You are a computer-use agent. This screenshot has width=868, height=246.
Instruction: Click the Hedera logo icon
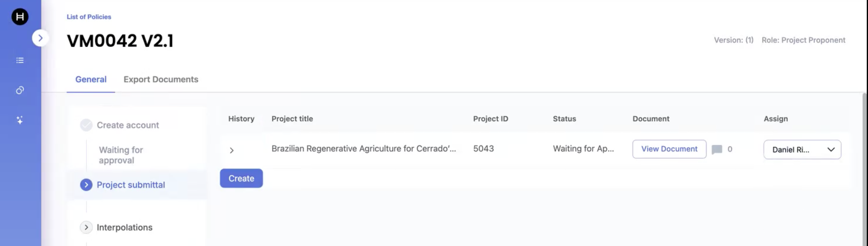point(20,17)
